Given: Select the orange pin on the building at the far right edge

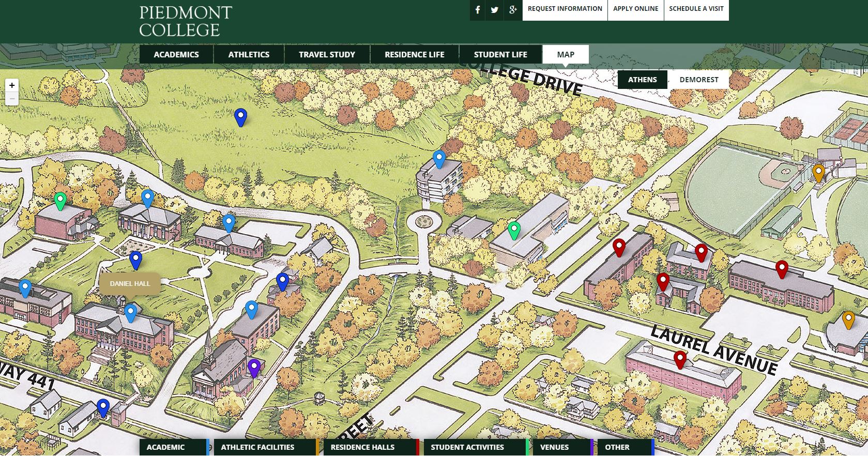Looking at the screenshot, I should click(848, 320).
